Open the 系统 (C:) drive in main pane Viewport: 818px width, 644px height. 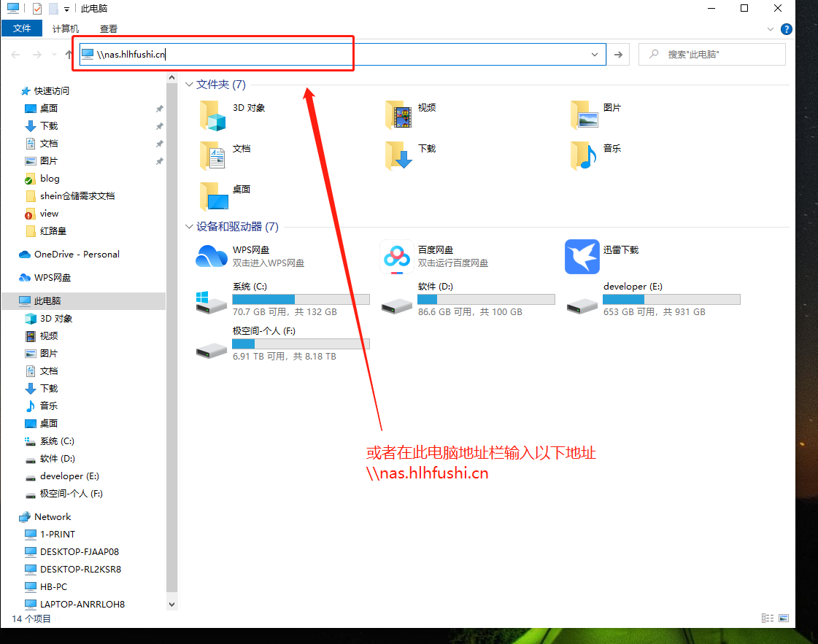[x=212, y=300]
